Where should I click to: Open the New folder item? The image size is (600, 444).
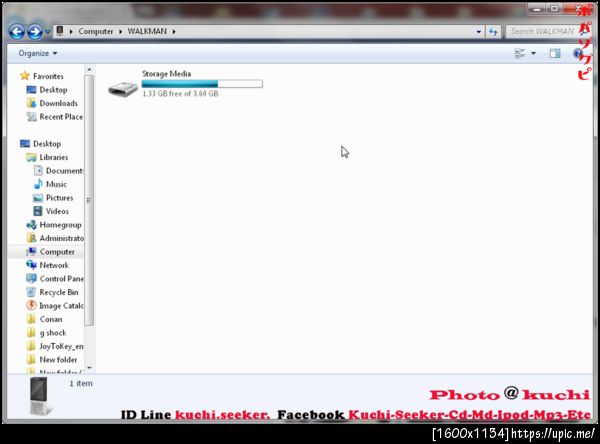(58, 360)
